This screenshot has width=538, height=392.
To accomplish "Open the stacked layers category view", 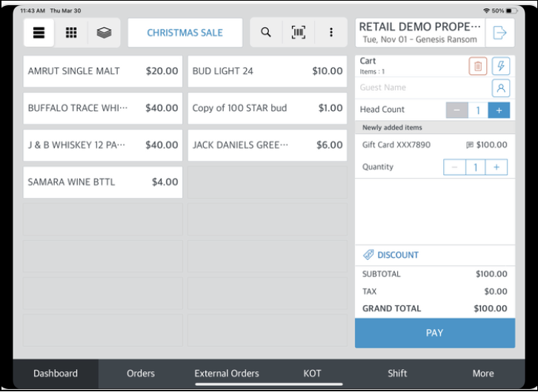I will click(x=104, y=33).
